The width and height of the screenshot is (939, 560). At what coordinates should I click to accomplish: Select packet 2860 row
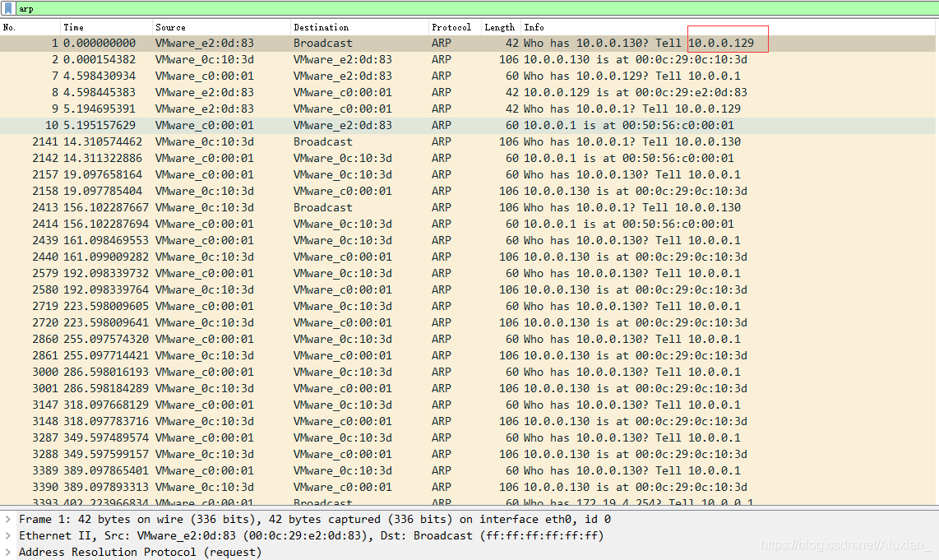(x=468, y=340)
